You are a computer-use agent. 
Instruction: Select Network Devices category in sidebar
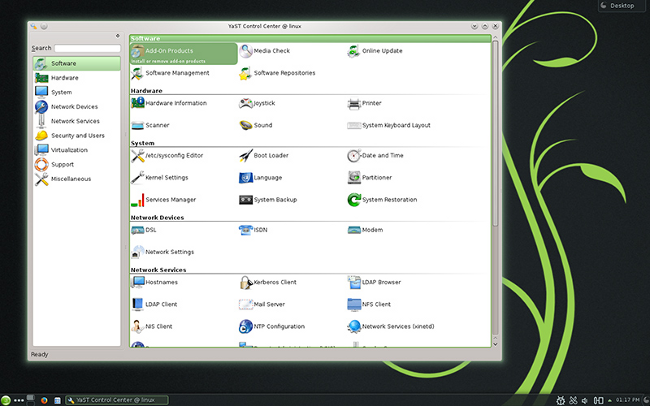click(x=77, y=107)
